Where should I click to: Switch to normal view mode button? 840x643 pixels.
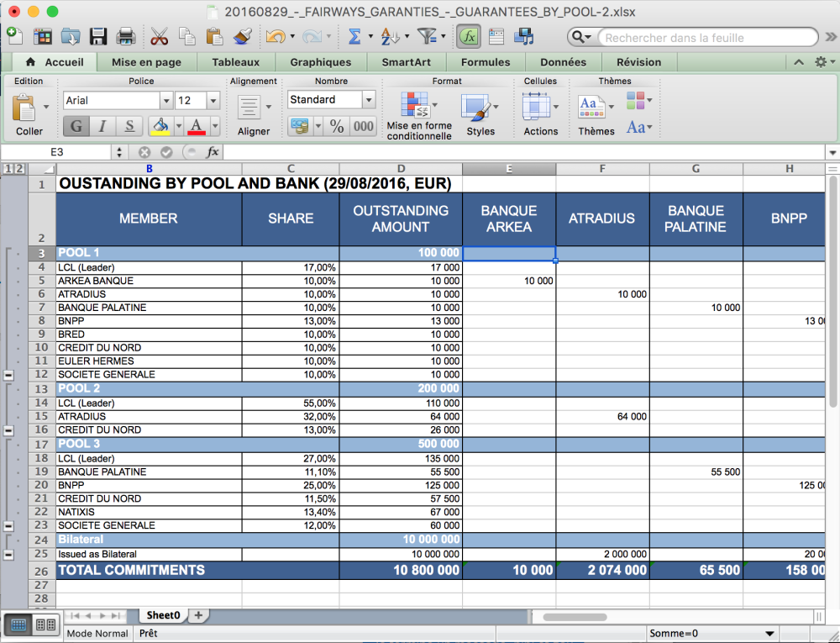[x=18, y=625]
